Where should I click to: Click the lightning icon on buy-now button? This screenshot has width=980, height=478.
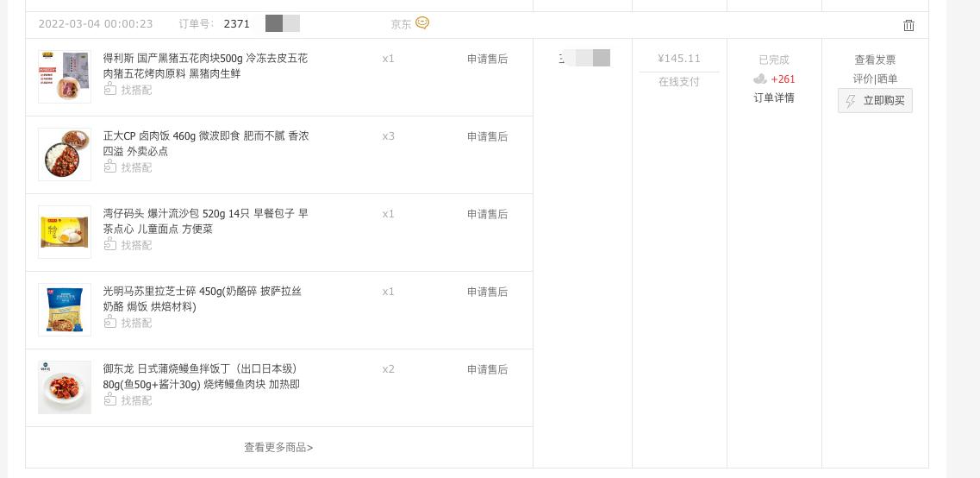[x=851, y=101]
